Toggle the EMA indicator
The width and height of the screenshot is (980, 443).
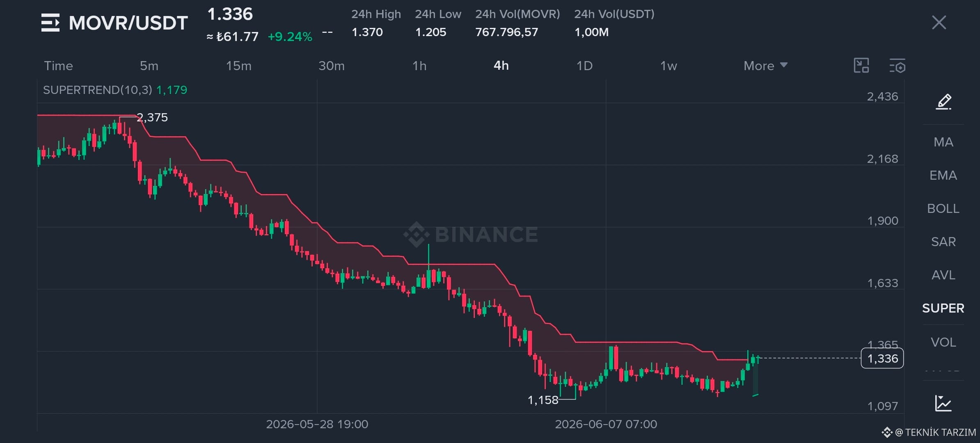943,176
